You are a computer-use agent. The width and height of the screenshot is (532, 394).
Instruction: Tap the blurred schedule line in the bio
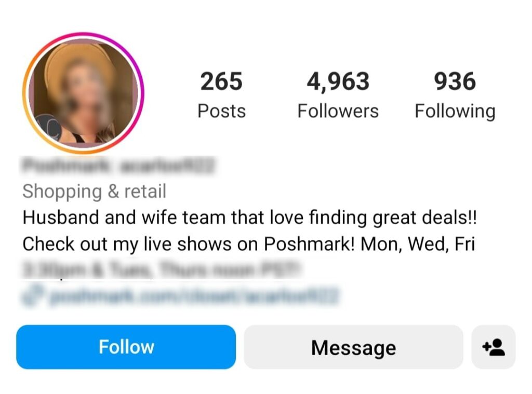(162, 270)
